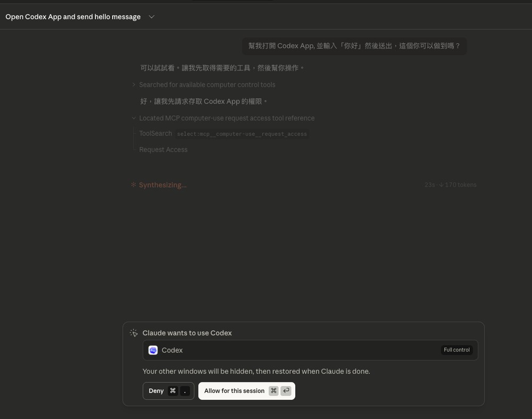
Task: Select the ToolSearch step entry
Action: point(155,133)
